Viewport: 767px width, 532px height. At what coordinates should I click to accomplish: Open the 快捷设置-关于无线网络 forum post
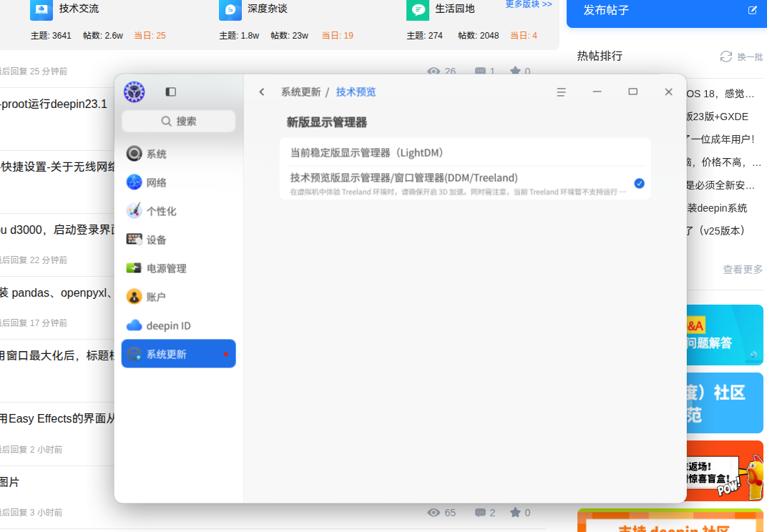pos(57,167)
